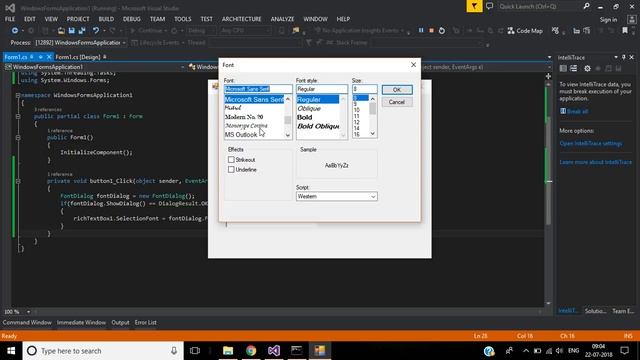Click Task View icon in taskbar
Screen dimensions: 640x360
[195, 351]
